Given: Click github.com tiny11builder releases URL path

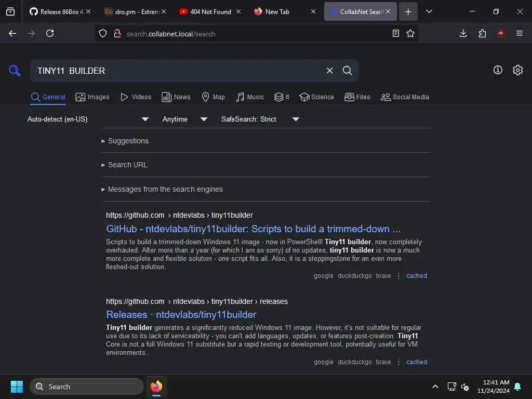Looking at the screenshot, I should tap(197, 301).
